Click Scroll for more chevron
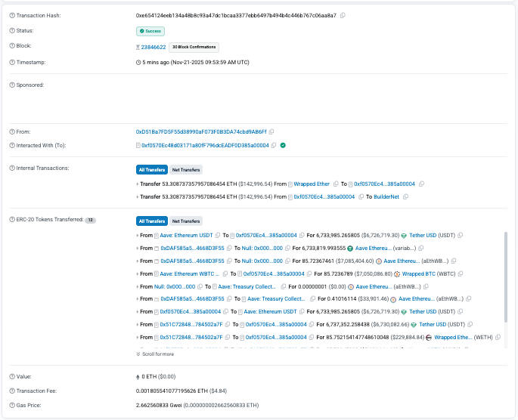 (x=138, y=354)
